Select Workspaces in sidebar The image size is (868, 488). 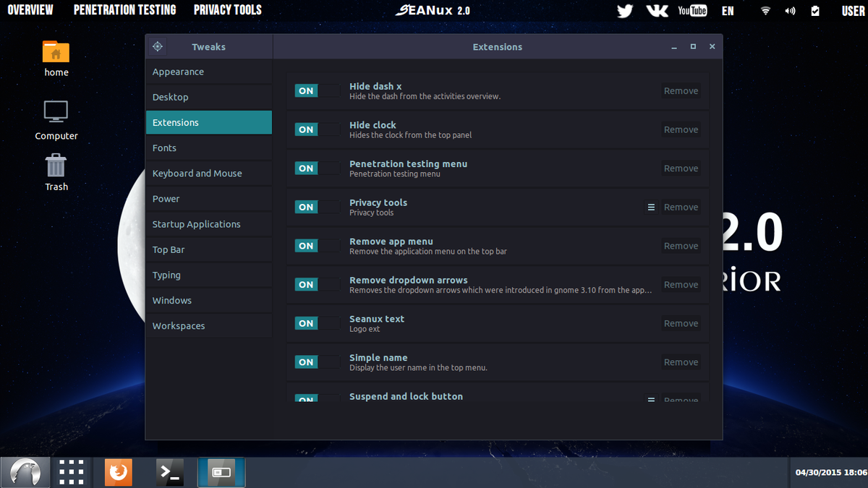click(x=208, y=326)
